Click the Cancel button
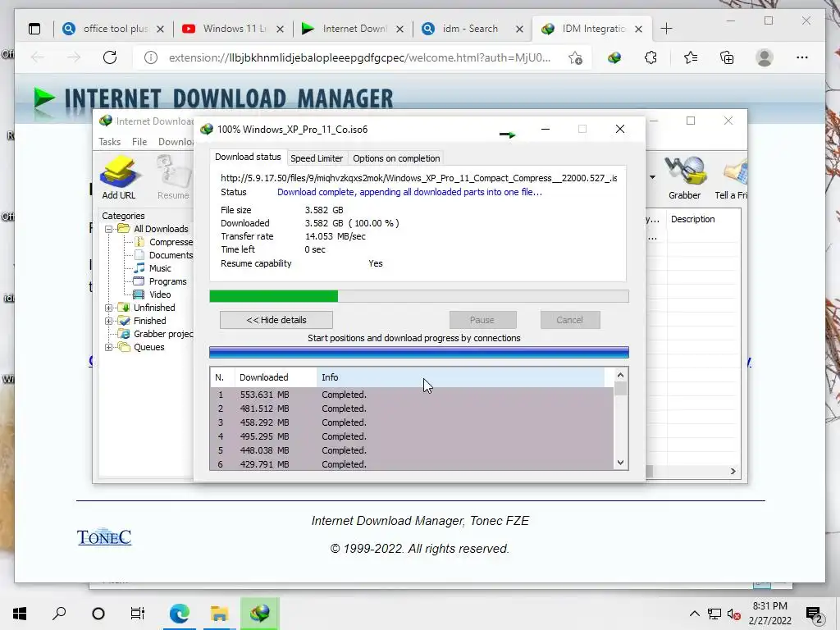 tap(570, 320)
